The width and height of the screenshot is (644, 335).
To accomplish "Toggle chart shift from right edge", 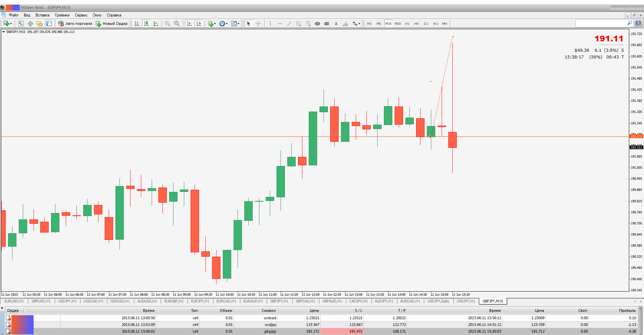I will (199, 24).
